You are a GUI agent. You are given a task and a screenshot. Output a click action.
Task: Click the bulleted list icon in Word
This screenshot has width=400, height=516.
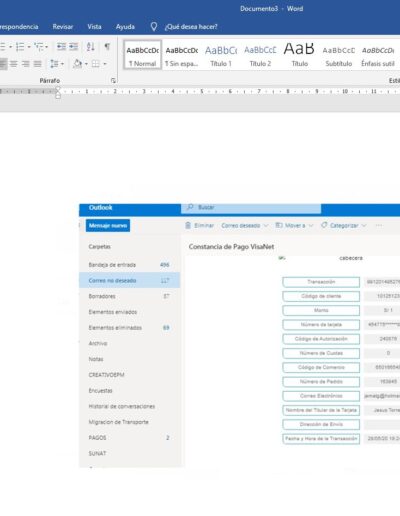pyautogui.click(x=3, y=47)
